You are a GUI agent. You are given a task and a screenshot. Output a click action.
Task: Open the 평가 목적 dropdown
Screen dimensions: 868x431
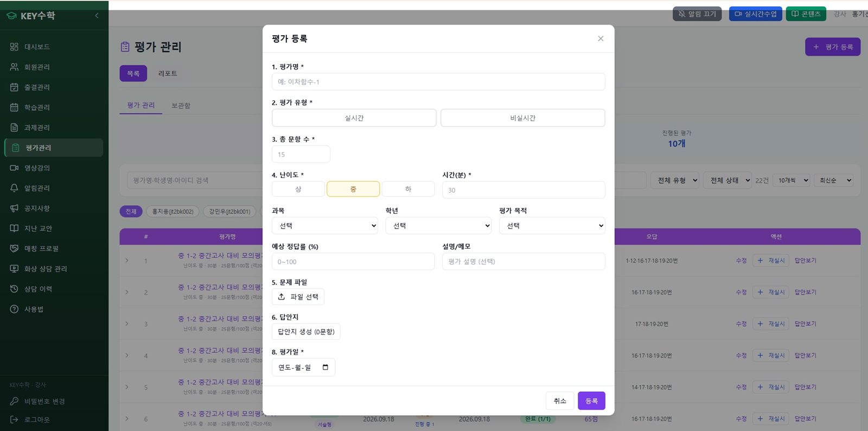pos(552,226)
